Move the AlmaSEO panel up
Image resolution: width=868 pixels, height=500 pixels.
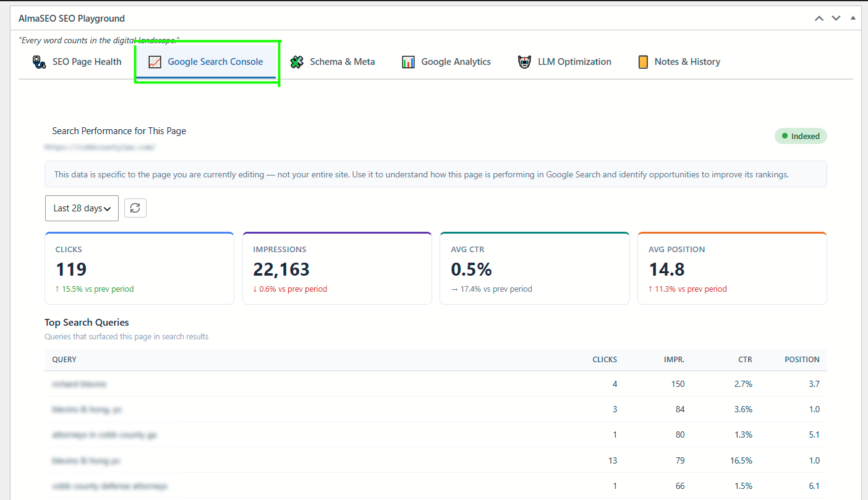coord(819,19)
